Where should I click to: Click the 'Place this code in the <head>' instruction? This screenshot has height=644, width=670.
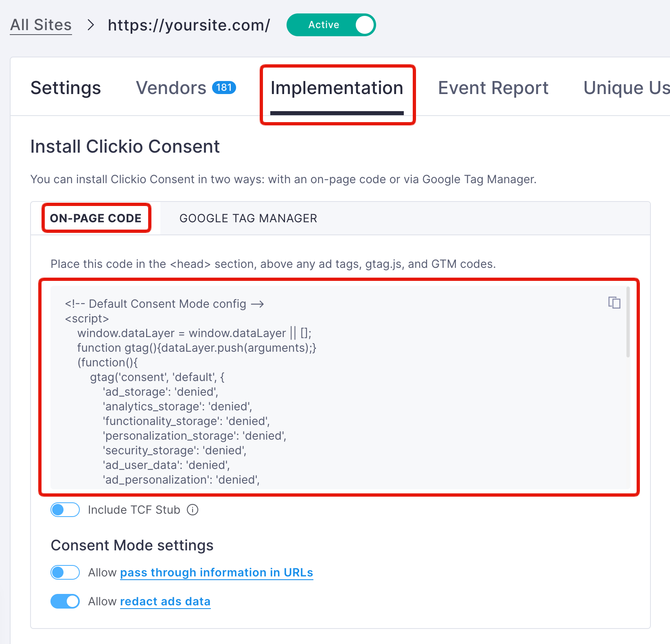click(273, 264)
